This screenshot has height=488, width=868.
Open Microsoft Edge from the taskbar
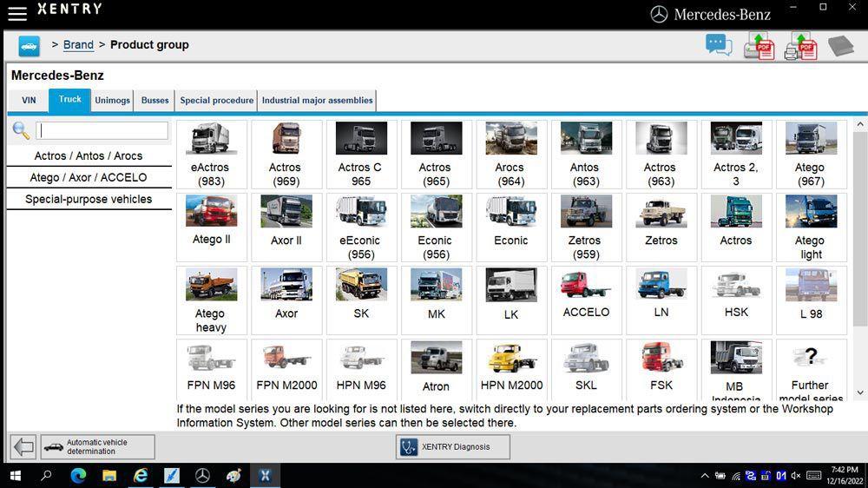(78, 476)
